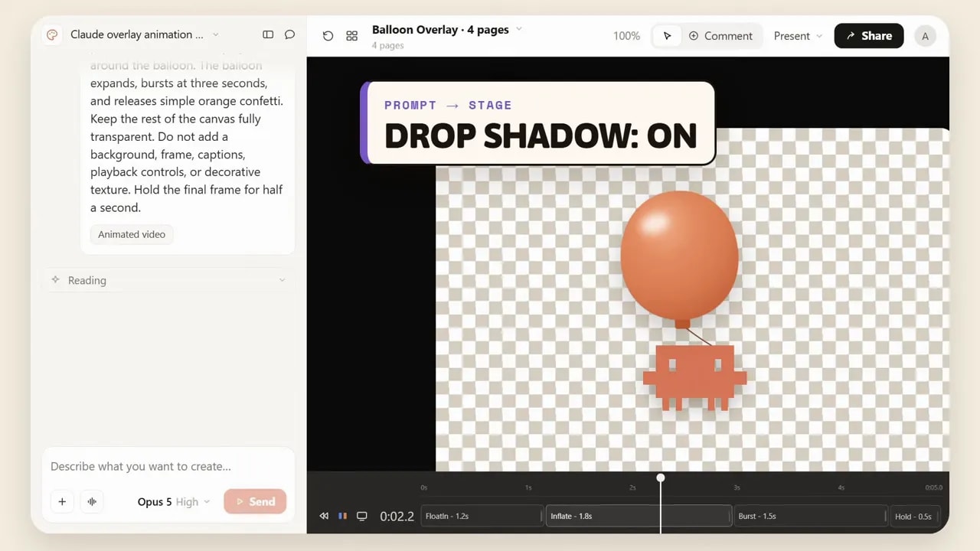
Task: Click the 3s tick on timeline ruler
Action: coord(737,487)
